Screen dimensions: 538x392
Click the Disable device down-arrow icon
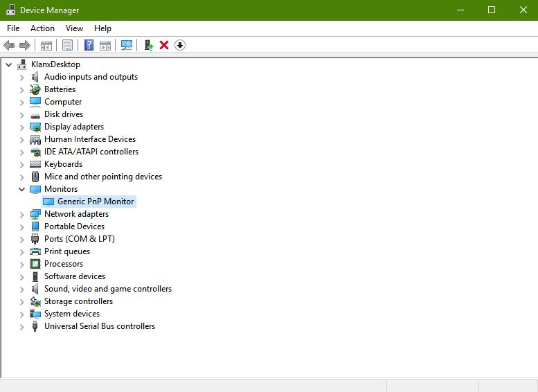[x=180, y=45]
